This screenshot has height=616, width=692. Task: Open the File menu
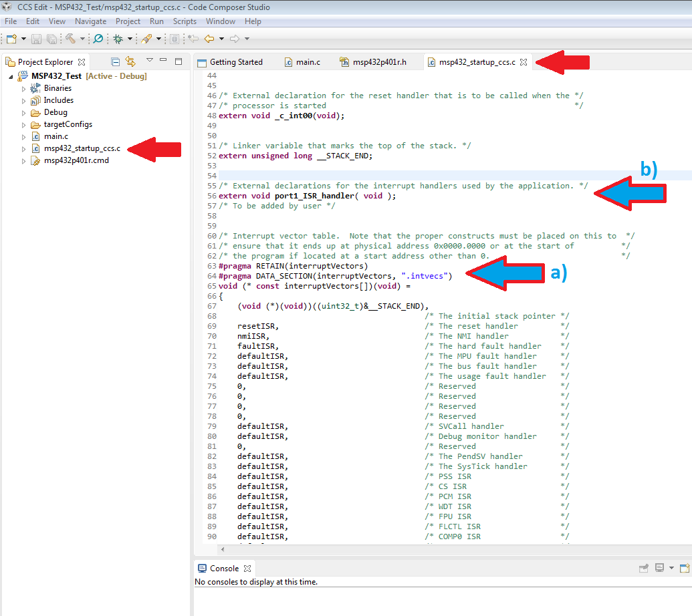(11, 21)
